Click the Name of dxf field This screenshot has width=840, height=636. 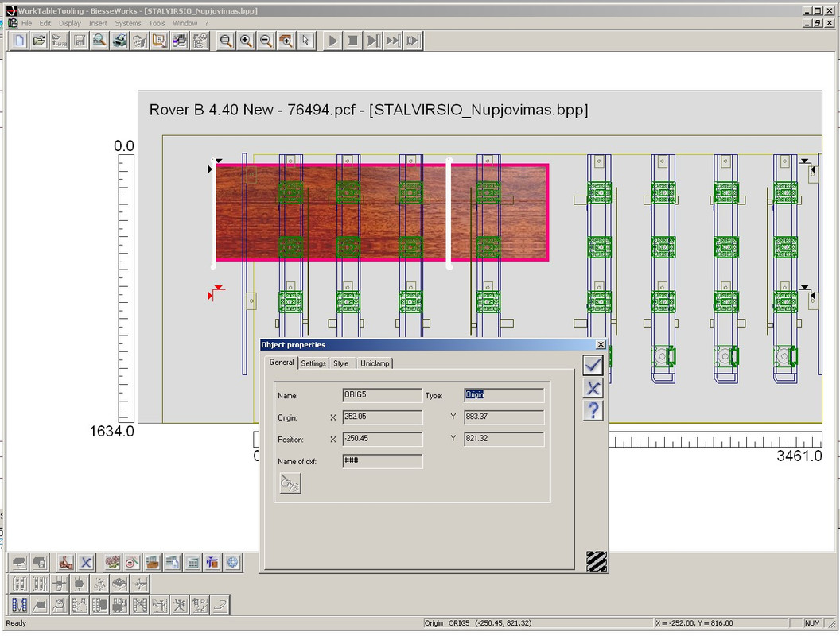tap(383, 461)
